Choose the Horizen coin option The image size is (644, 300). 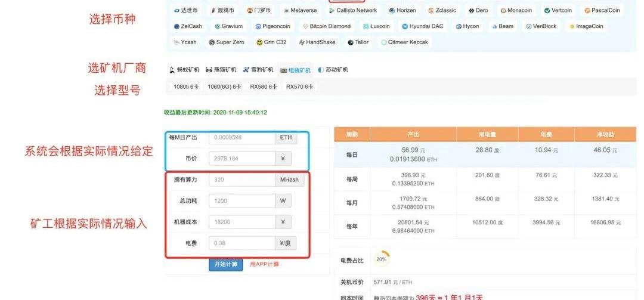(402, 11)
